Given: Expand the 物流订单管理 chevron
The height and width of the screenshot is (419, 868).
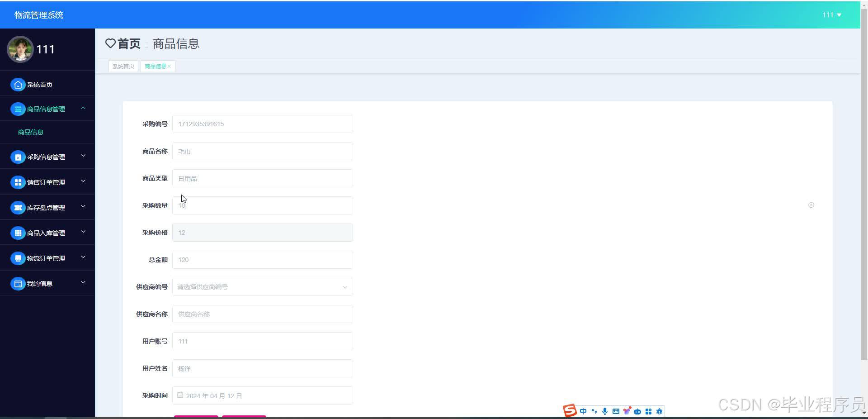Looking at the screenshot, I should coord(83,257).
